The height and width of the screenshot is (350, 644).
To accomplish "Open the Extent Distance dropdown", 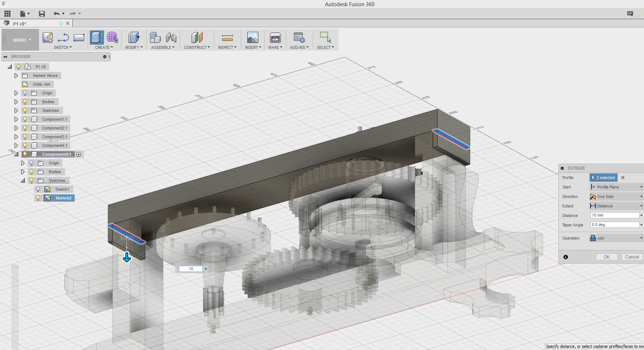I will click(x=616, y=206).
